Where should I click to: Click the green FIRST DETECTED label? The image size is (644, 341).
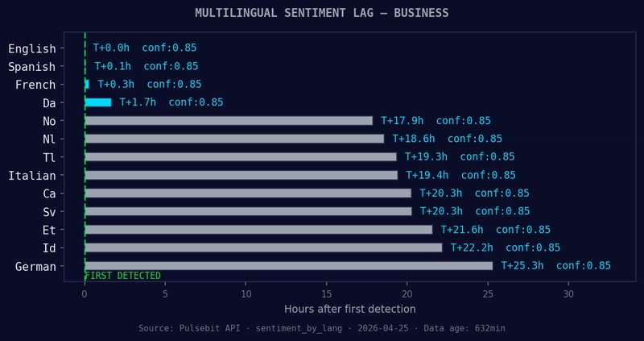pos(123,276)
